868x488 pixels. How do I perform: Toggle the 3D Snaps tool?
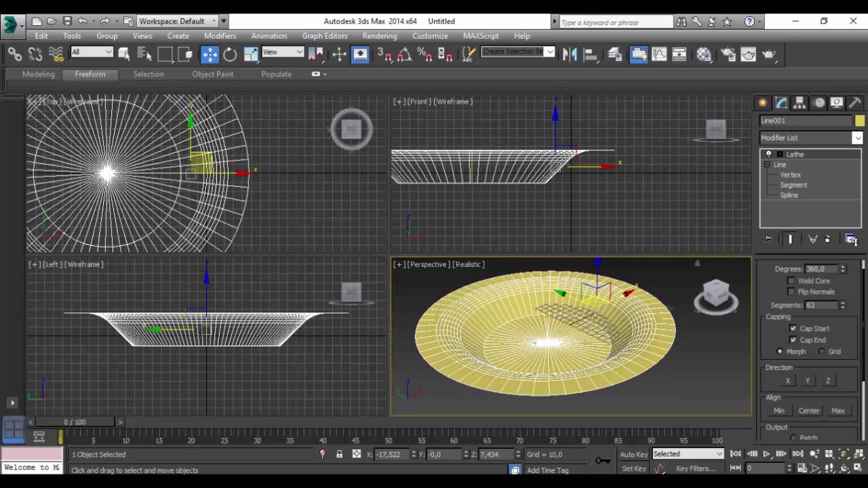(x=384, y=54)
